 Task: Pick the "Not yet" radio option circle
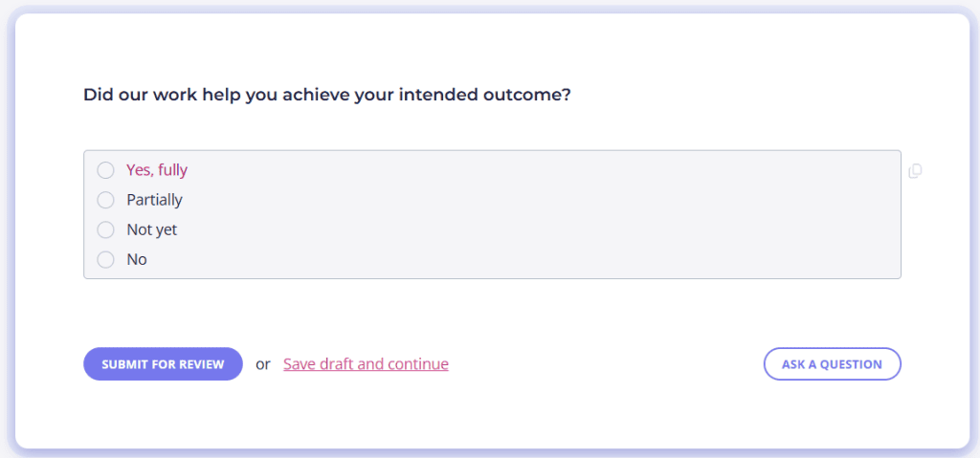(x=106, y=229)
